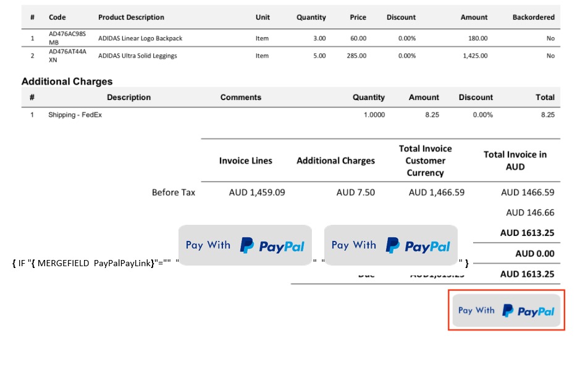Click the AUD 146.66 tax amount
Image resolution: width=588 pixels, height=365 pixels.
pos(530,212)
